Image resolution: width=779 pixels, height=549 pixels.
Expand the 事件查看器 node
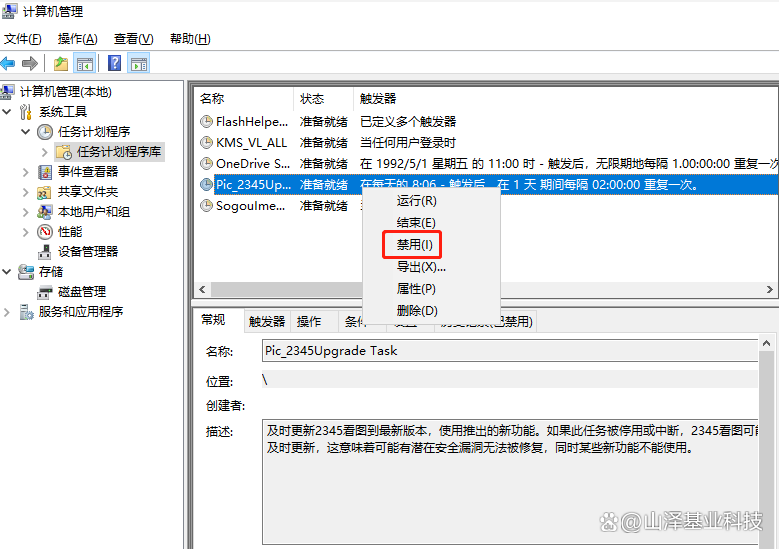tap(26, 172)
